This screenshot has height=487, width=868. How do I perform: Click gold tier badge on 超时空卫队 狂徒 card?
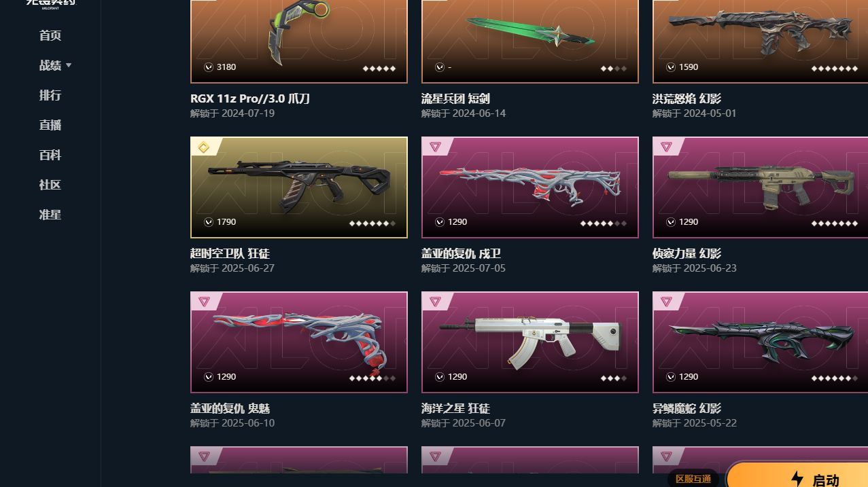[x=203, y=147]
